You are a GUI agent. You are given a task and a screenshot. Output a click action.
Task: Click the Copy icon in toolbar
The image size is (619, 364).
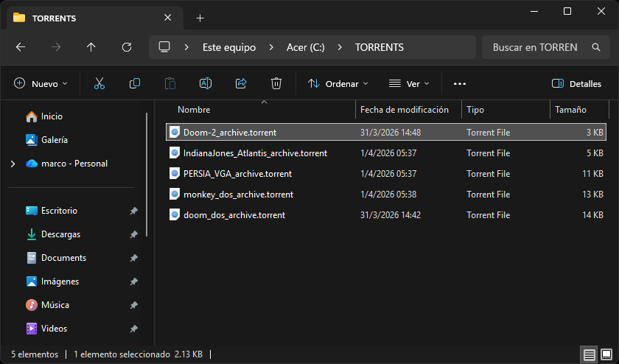(x=135, y=84)
